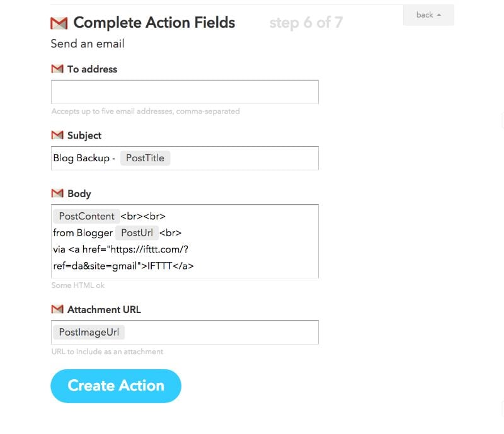Select the PostUrl ingredient in Body

(137, 232)
